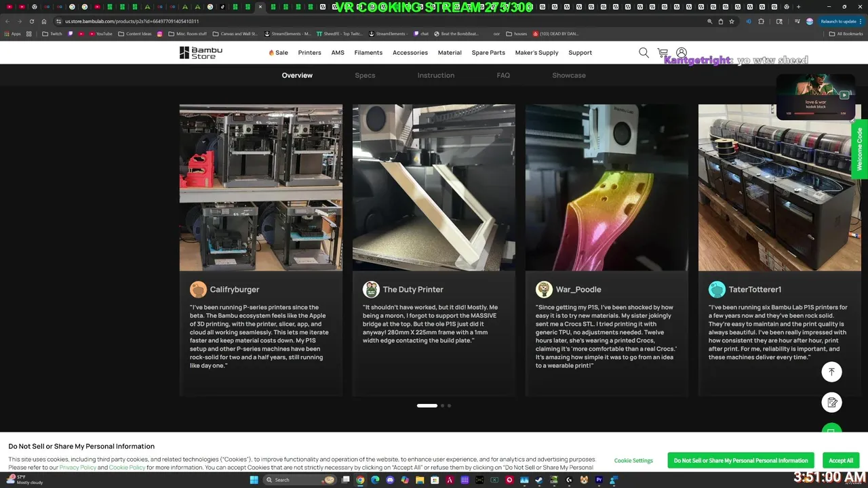Image resolution: width=868 pixels, height=488 pixels.
Task: Open the Chrome extensions puzzle icon
Action: click(x=761, y=21)
